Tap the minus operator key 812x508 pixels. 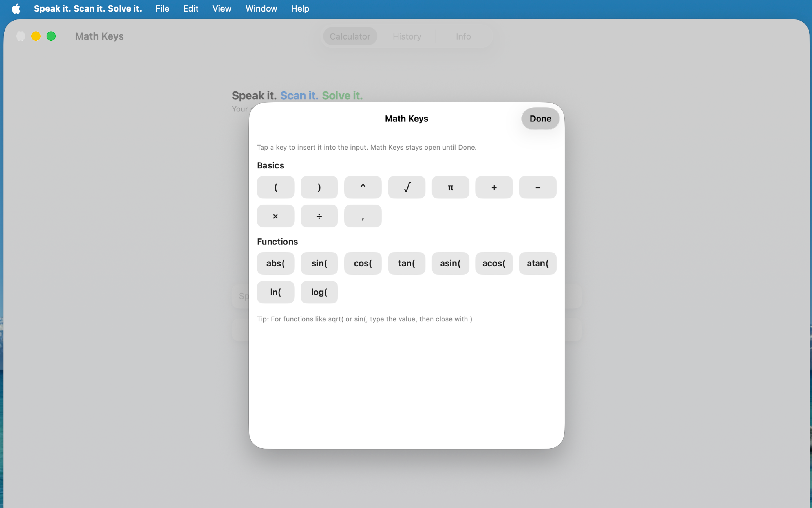tap(538, 187)
